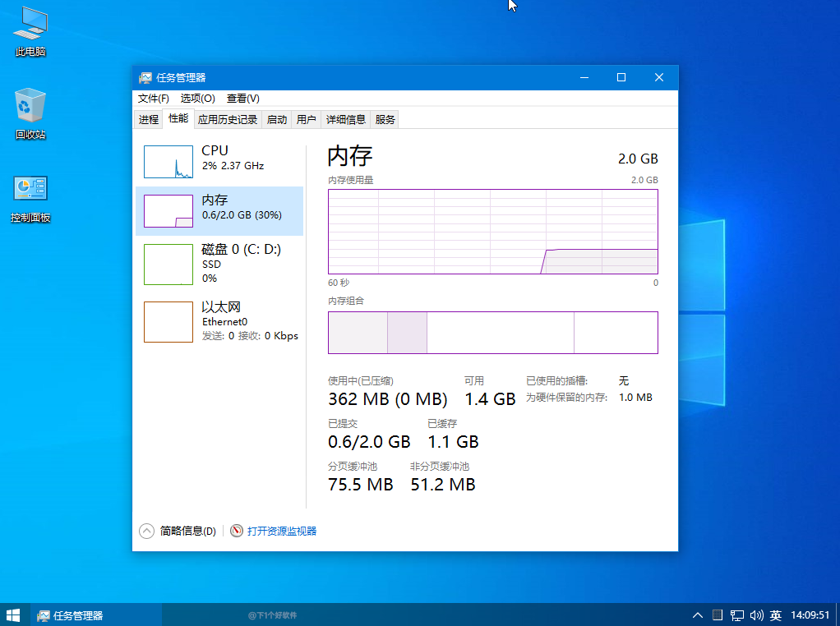This screenshot has height=626, width=840.
Task: Click the 打开资源监视器 link
Action: pyautogui.click(x=282, y=531)
